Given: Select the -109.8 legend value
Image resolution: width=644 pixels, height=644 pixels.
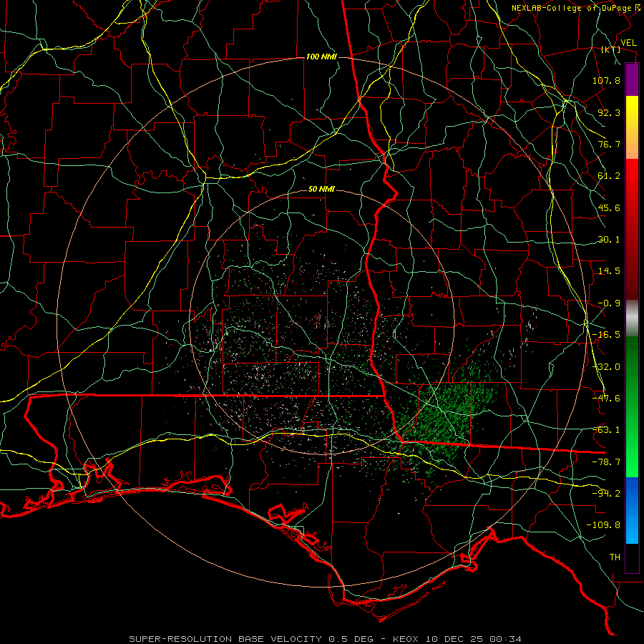Looking at the screenshot, I should pyautogui.click(x=603, y=525).
